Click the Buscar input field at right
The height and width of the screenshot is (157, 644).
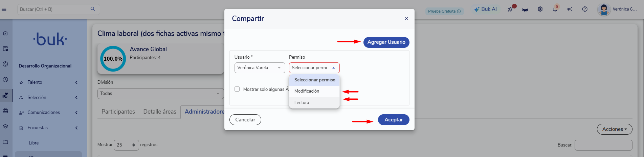pos(603,145)
